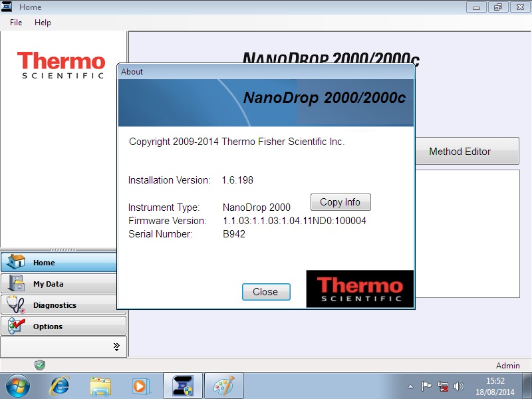Viewport: 532px width, 399px height.
Task: Click the Home house icon
Action: pos(16,261)
